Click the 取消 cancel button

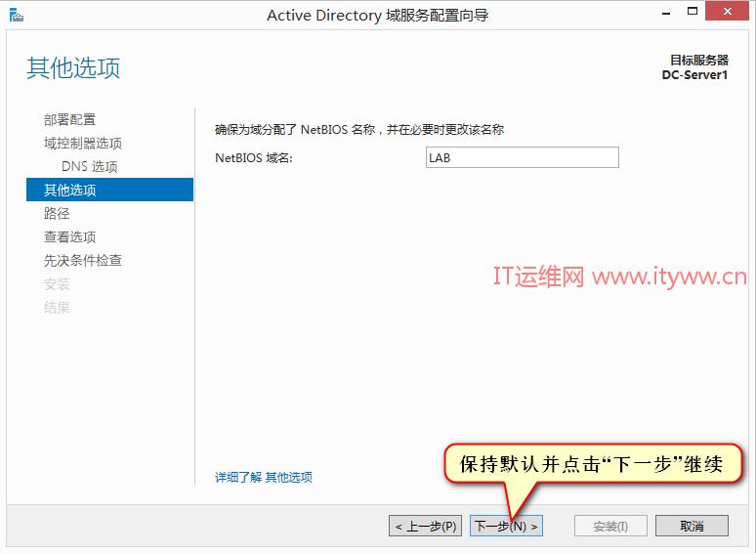pyautogui.click(x=692, y=526)
